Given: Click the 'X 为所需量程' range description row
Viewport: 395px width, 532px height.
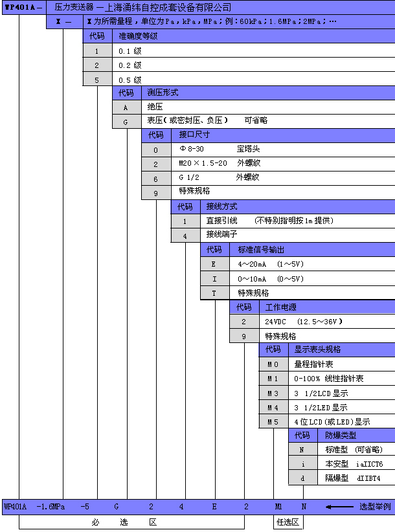Looking at the screenshot, I should tap(239, 21).
